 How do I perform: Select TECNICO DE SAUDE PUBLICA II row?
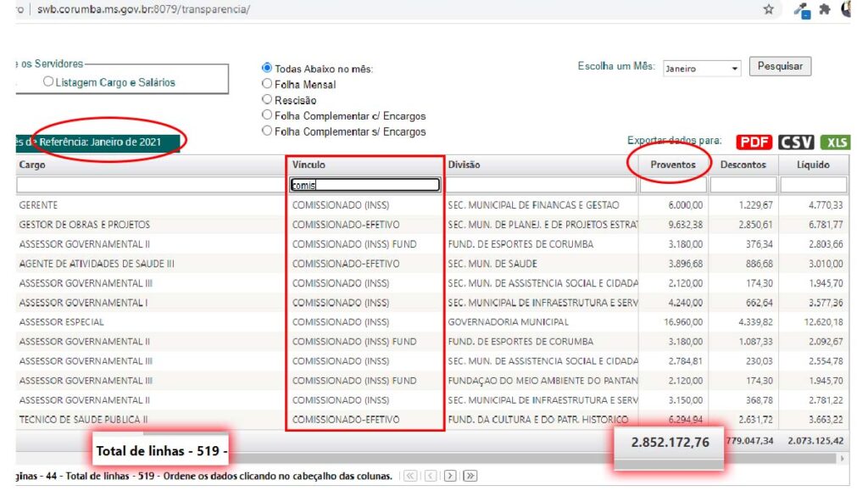(83, 419)
